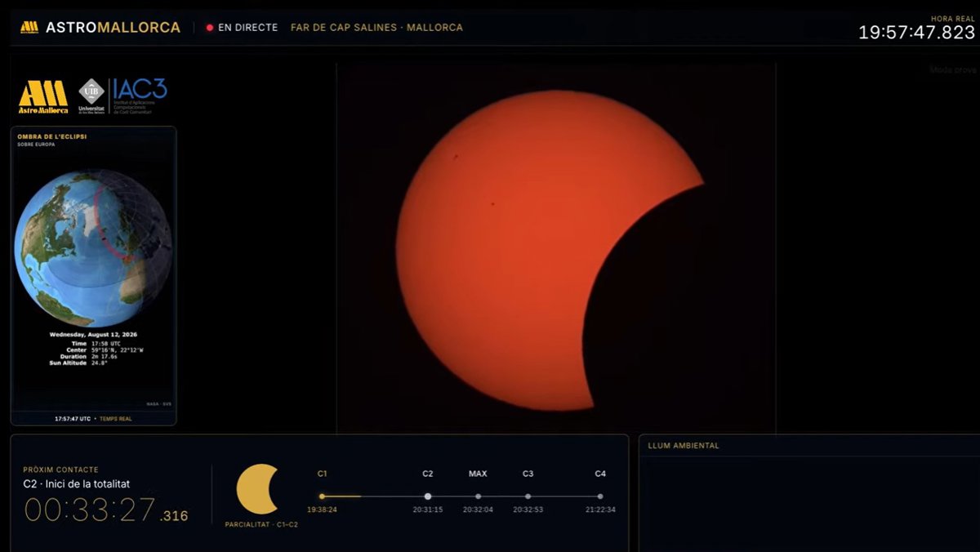Click the OMBRA DE L'ECLIPSI panel title
The image size is (980, 552).
(x=51, y=136)
